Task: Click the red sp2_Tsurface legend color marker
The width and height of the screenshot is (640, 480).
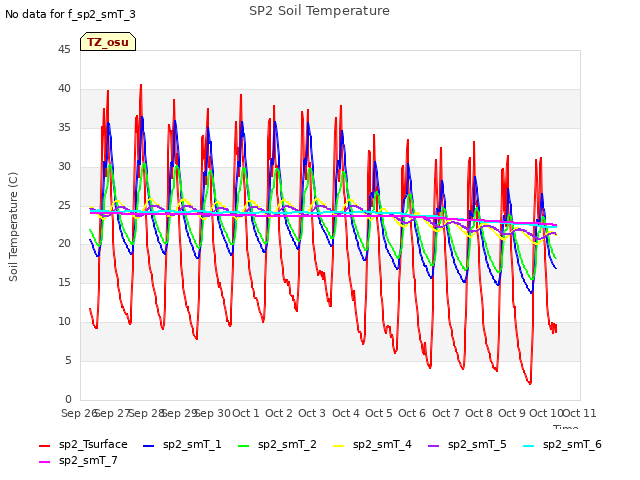Action: (x=44, y=446)
